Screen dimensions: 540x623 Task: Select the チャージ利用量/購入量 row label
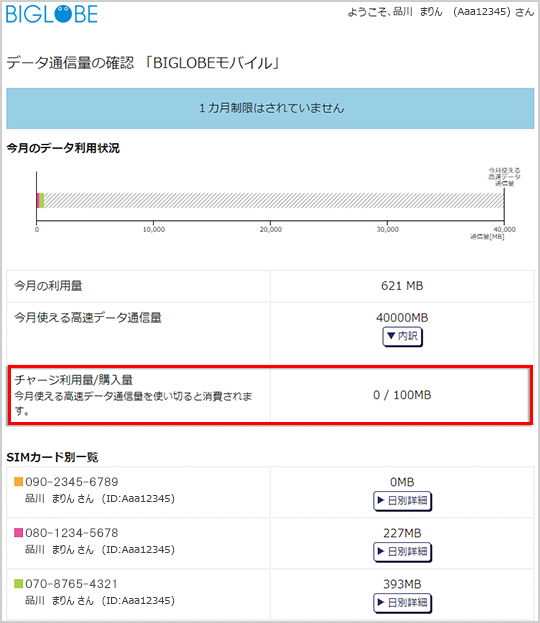(x=74, y=380)
